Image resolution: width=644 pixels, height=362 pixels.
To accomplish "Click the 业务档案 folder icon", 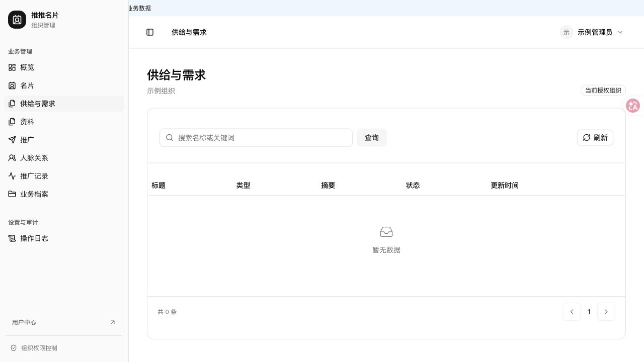I will point(12,194).
